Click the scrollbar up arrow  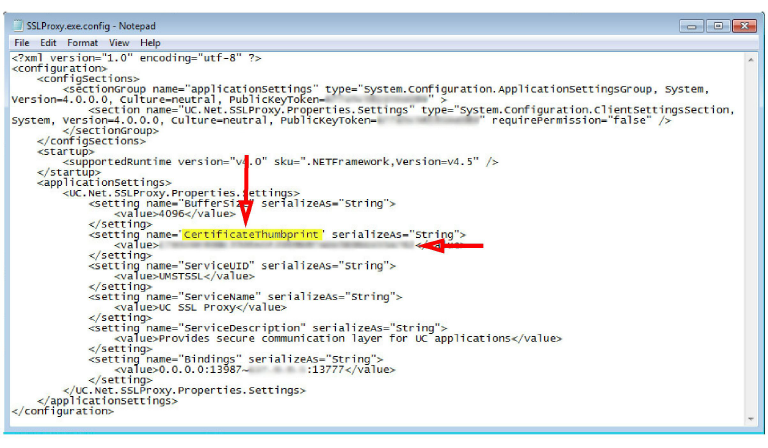751,60
